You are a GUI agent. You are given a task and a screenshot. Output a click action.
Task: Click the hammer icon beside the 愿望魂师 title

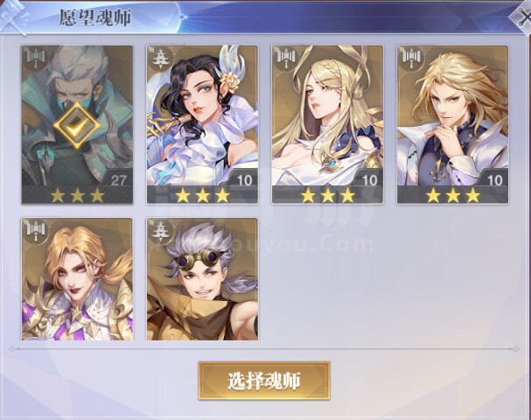[13, 17]
